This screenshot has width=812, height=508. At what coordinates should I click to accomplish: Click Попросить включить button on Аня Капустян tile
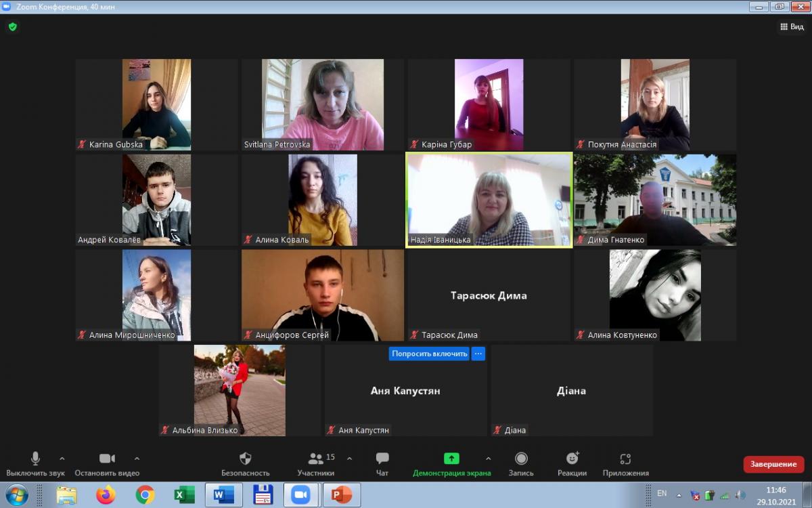click(x=429, y=354)
